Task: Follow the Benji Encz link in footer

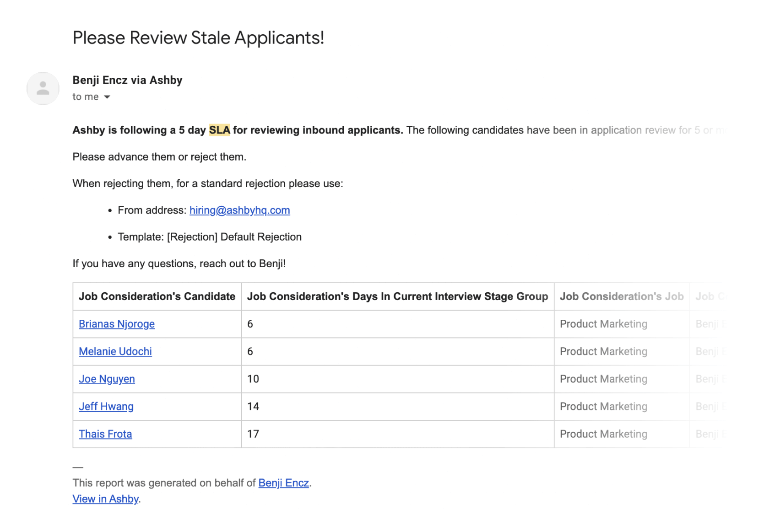Action: point(284,483)
